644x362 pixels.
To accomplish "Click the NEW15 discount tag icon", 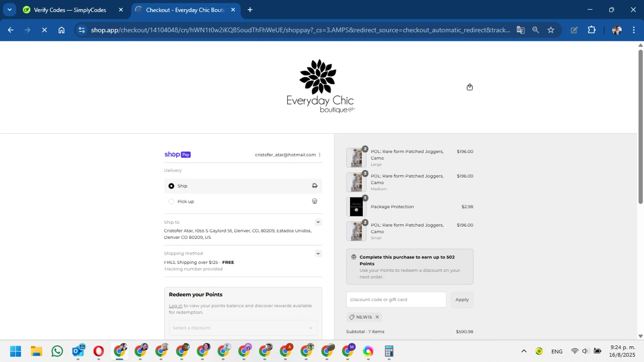I will point(352,317).
